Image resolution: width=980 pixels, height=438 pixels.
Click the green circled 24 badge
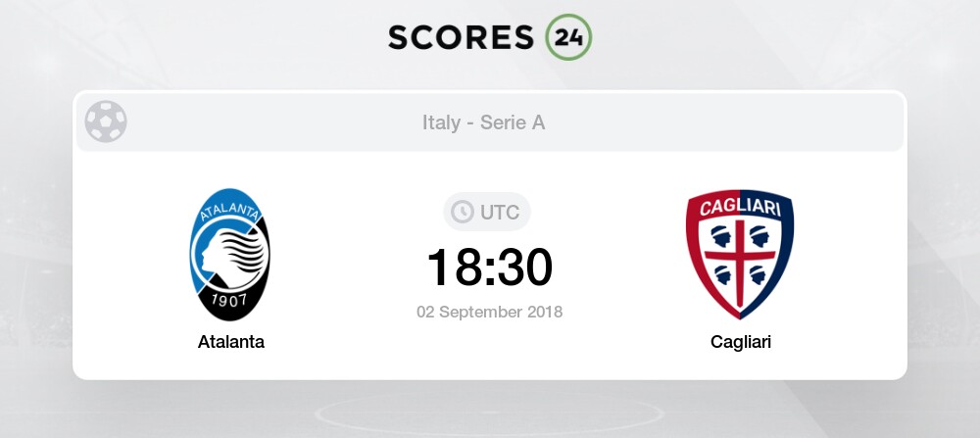pos(568,37)
